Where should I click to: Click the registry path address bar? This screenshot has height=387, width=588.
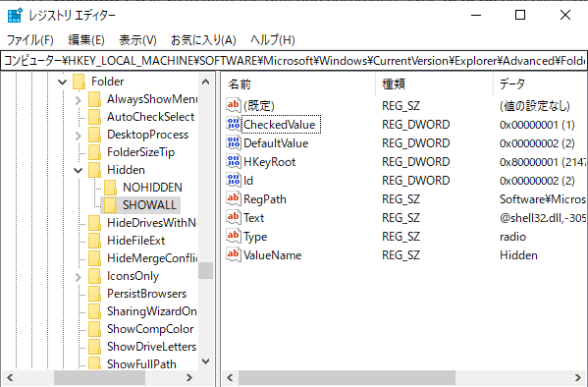(x=294, y=61)
